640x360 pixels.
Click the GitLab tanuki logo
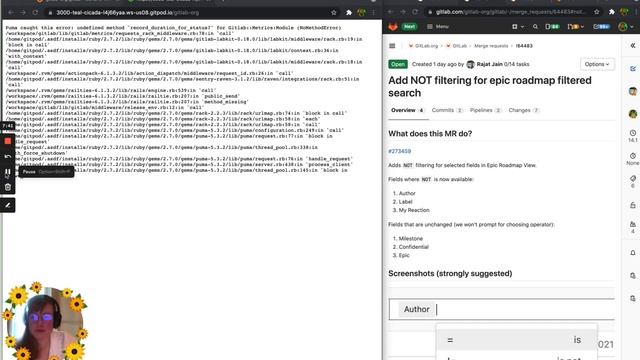coord(393,27)
